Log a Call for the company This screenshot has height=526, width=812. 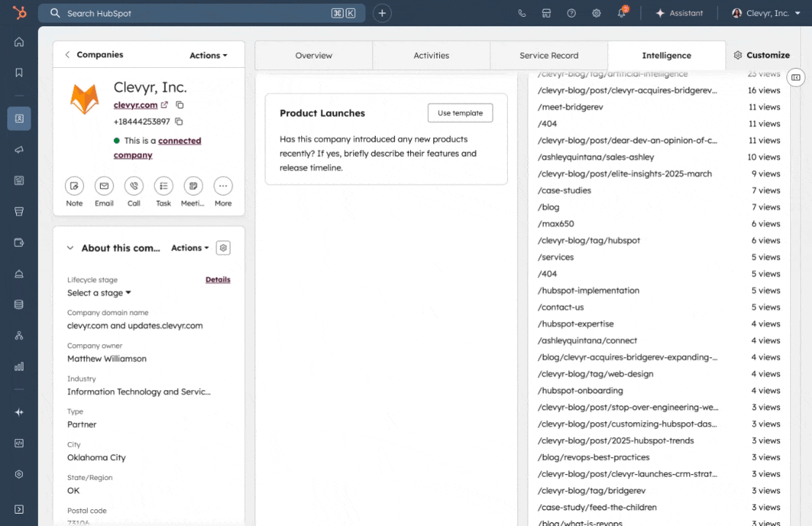134,186
